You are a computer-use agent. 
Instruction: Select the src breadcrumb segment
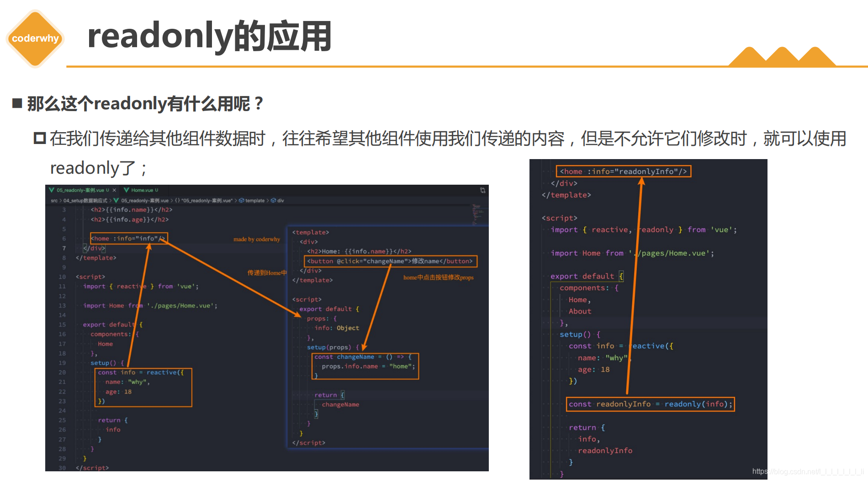point(54,201)
